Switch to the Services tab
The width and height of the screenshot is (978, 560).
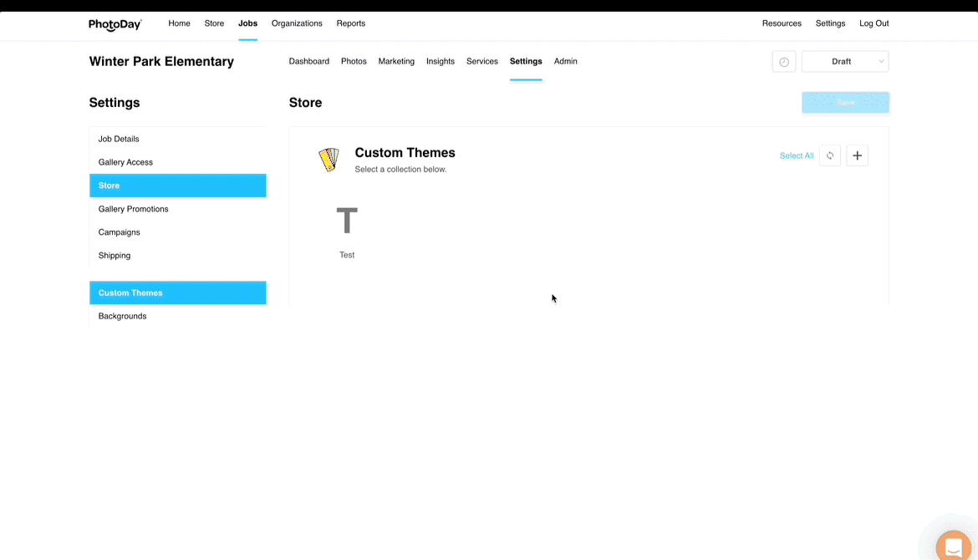tap(482, 62)
